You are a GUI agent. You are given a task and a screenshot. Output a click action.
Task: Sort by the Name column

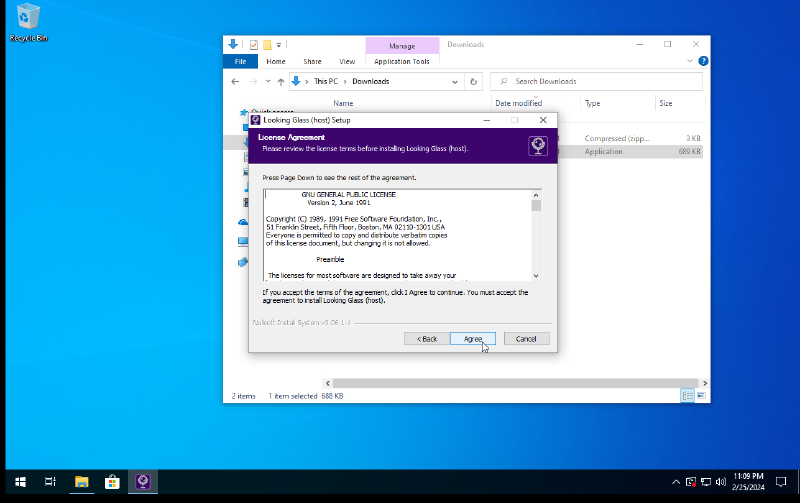343,104
